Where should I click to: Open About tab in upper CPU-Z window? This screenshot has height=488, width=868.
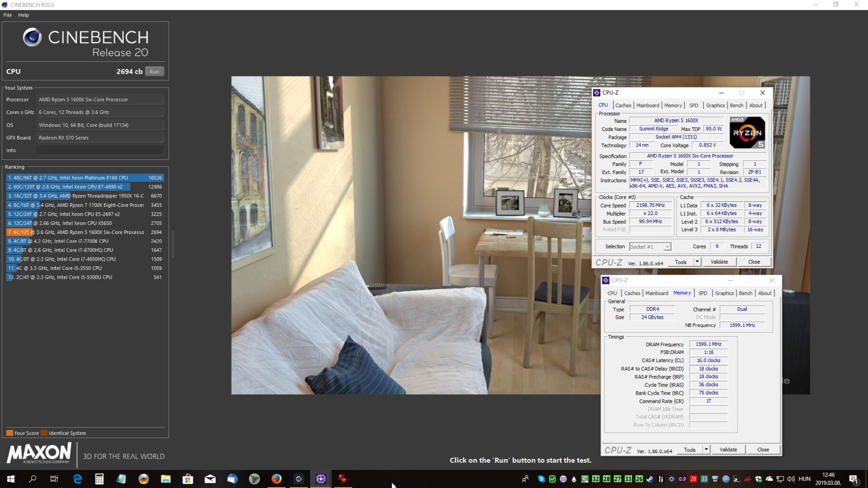tap(756, 105)
